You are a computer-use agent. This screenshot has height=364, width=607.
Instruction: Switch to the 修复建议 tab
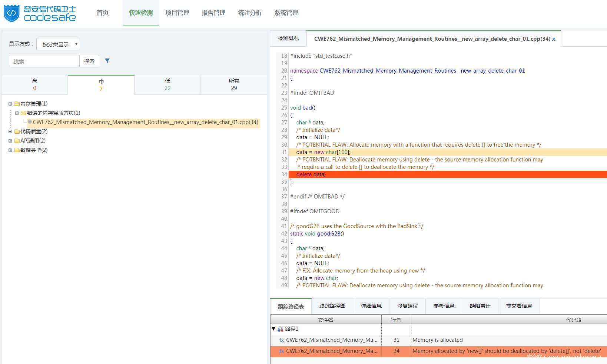(407, 306)
